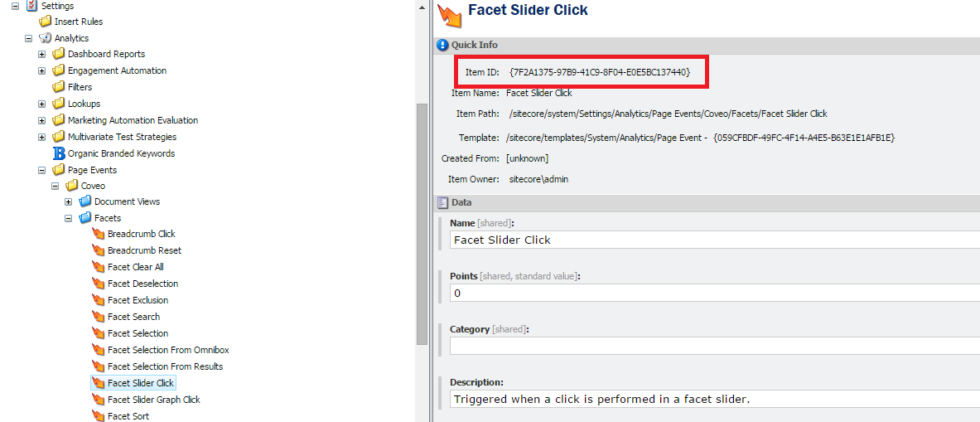Select Organic Branded Keywords item
Viewport: 980px width, 422px height.
click(x=121, y=153)
